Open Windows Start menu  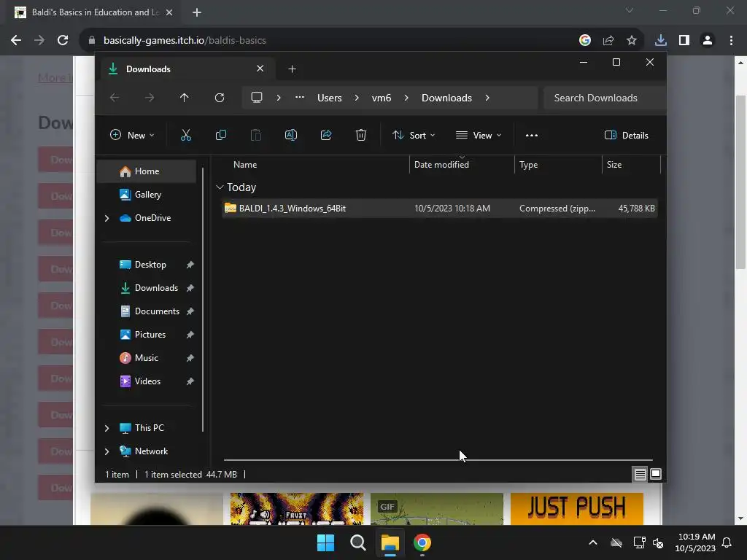coord(326,542)
